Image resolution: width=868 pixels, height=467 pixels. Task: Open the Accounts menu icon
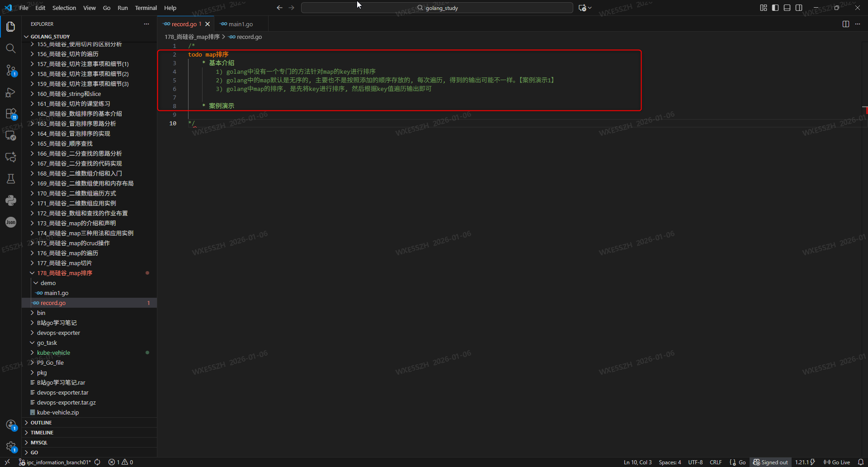11,425
